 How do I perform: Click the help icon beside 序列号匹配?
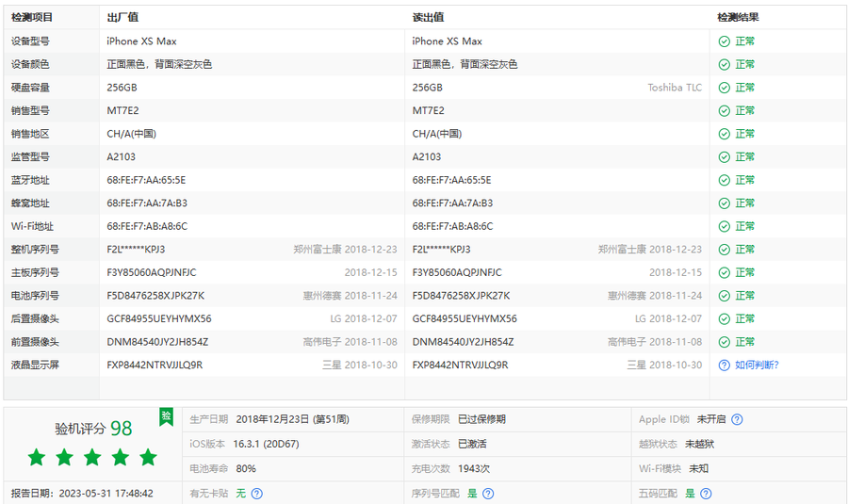(x=488, y=493)
